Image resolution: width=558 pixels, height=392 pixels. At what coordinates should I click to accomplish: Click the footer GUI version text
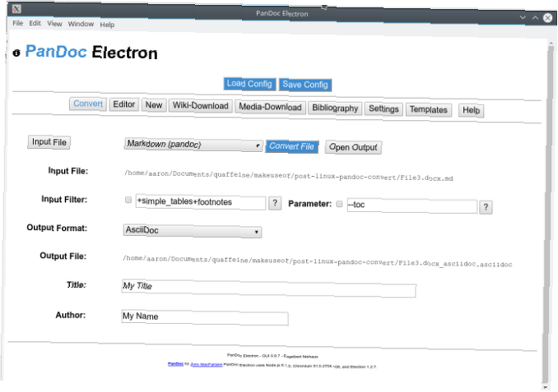(x=273, y=356)
